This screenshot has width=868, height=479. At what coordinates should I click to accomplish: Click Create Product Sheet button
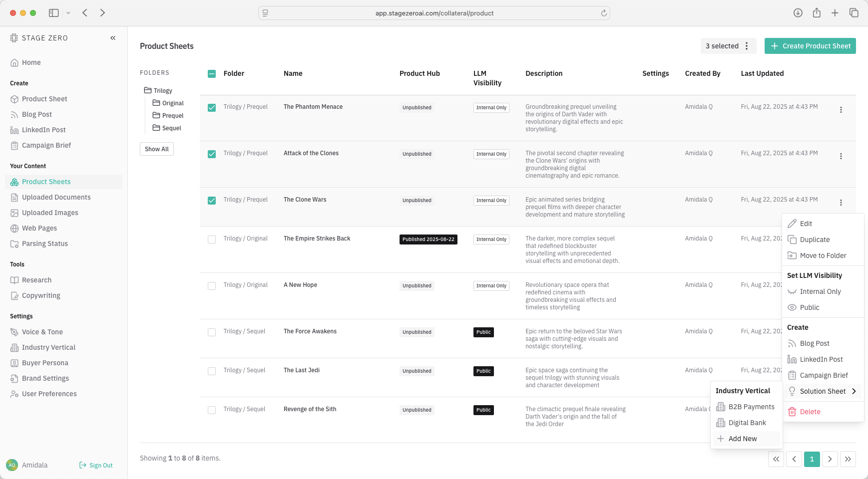tap(810, 46)
